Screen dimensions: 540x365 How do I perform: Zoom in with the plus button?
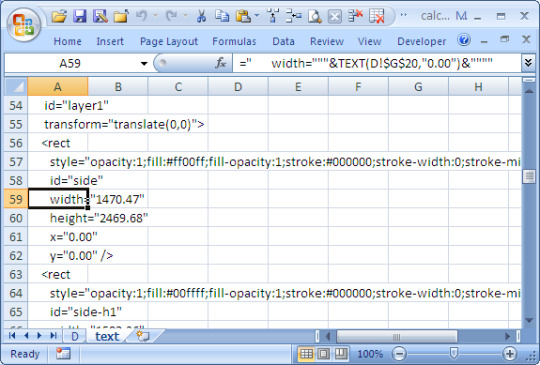coord(509,354)
